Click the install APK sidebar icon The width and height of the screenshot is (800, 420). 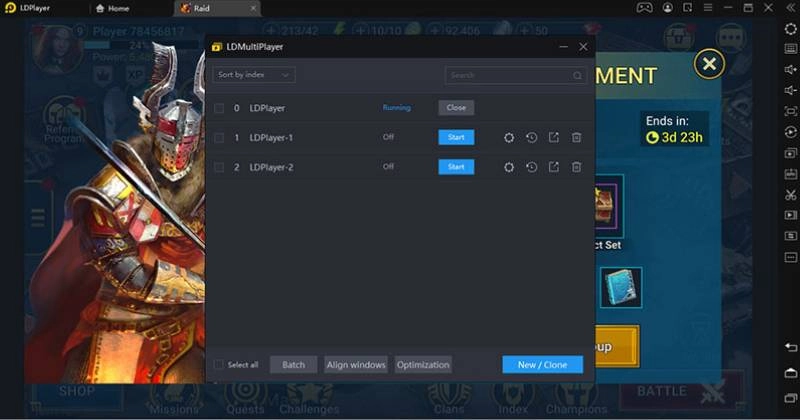(790, 174)
